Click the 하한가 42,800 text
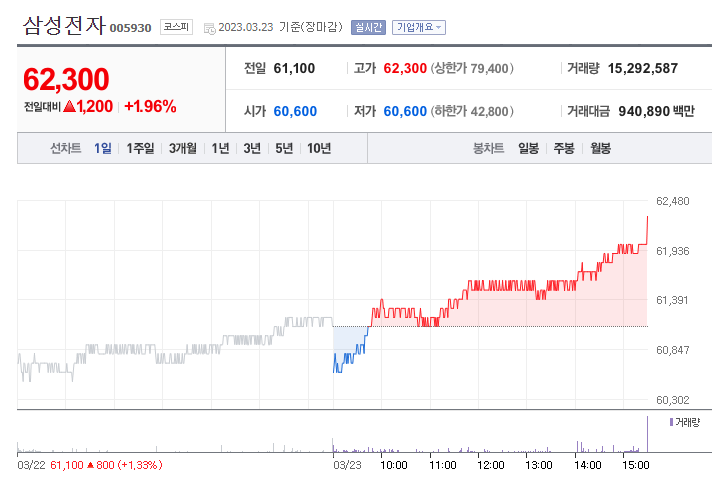 [x=472, y=111]
